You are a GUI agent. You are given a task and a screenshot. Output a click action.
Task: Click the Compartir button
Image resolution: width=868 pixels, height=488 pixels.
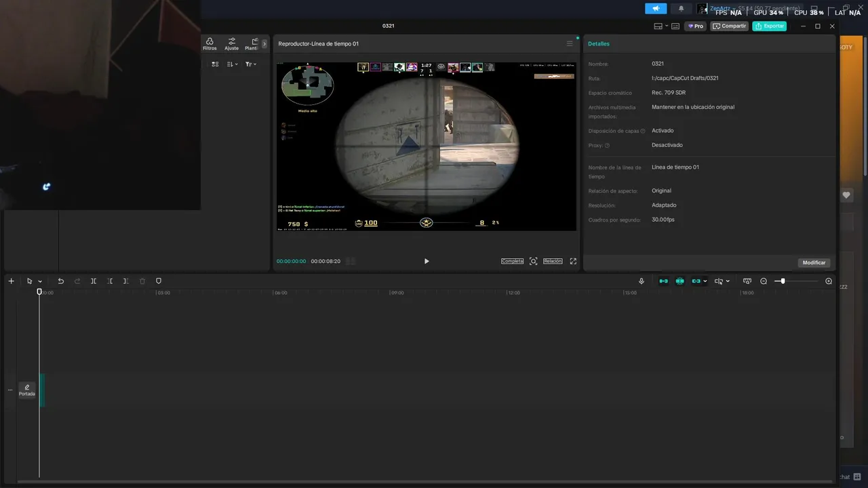click(730, 26)
